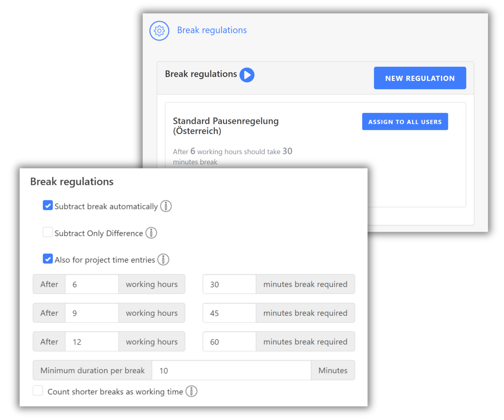
Task: Open info icon for project time entries
Action: 163,259
